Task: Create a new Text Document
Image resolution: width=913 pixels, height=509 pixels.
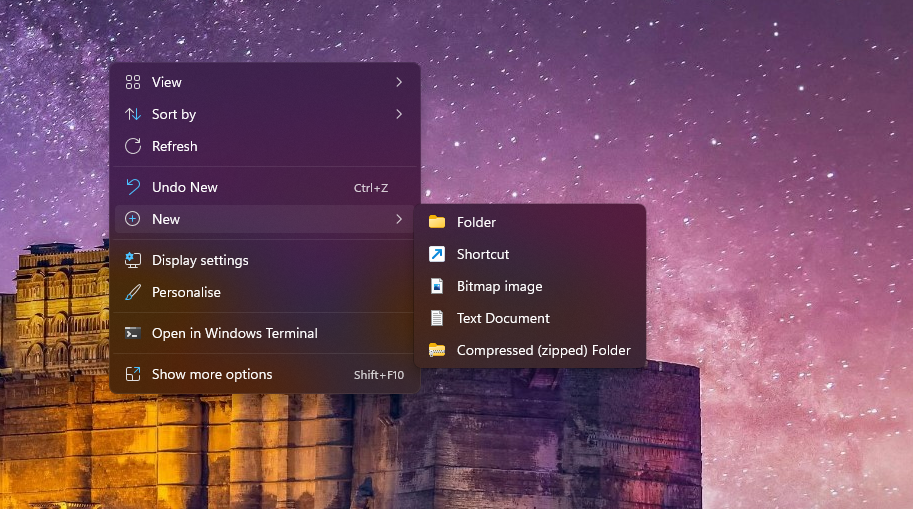Action: coord(503,318)
